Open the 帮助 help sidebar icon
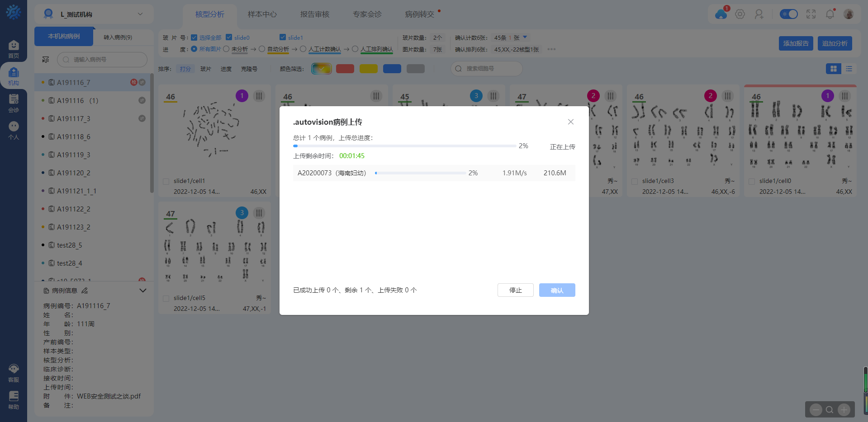The width and height of the screenshot is (868, 422). point(14,400)
